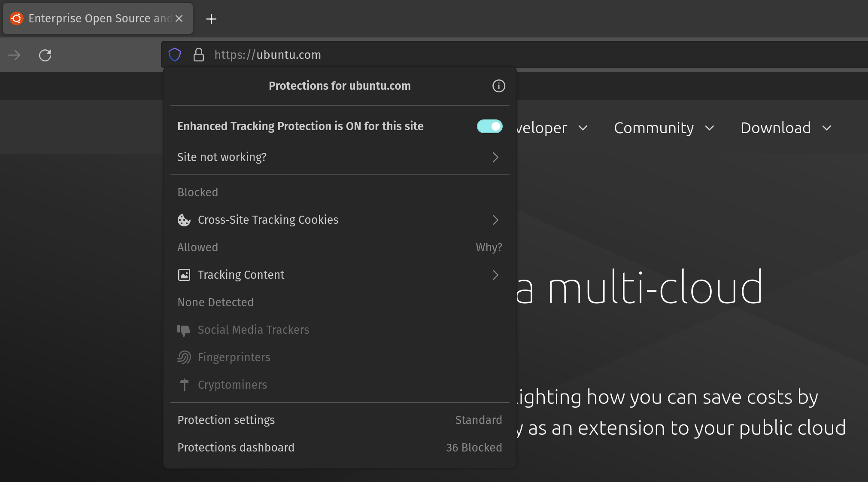Screen dimensions: 868x482
Task: Open Protections dashboard
Action: coord(340,448)
